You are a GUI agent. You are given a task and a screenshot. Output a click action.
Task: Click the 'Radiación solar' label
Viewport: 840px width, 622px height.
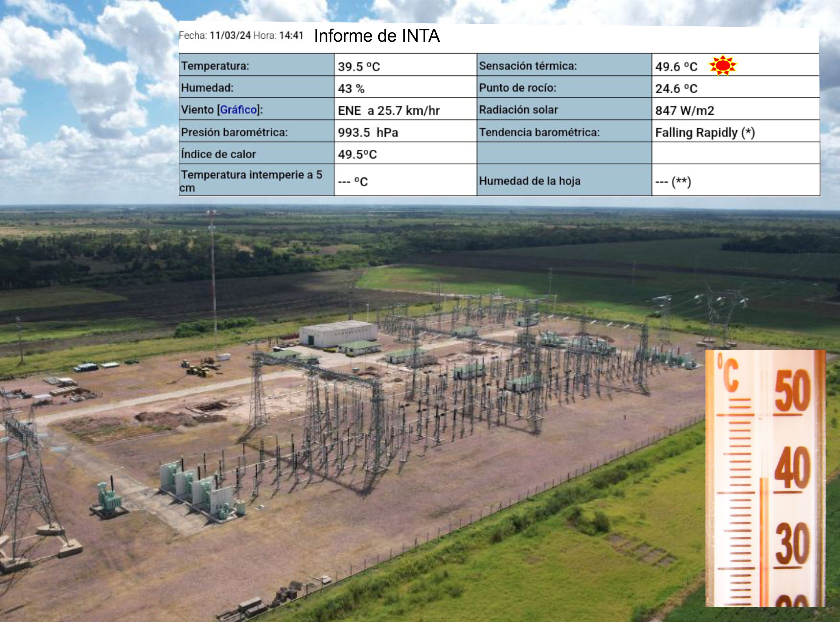518,109
